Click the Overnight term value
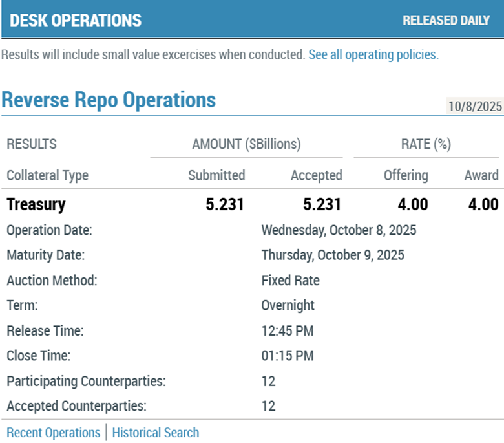Screen dimensions: 504x443 [288, 305]
